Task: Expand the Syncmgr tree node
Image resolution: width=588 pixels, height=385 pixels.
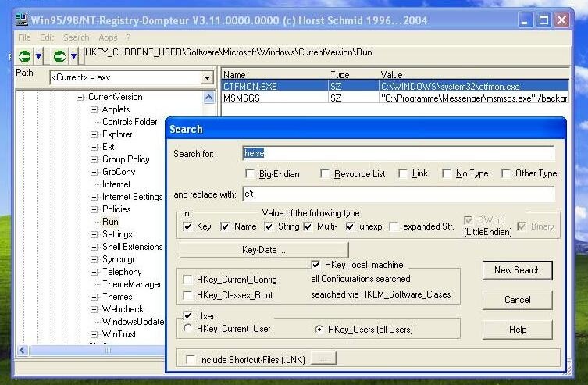Action: (x=94, y=259)
